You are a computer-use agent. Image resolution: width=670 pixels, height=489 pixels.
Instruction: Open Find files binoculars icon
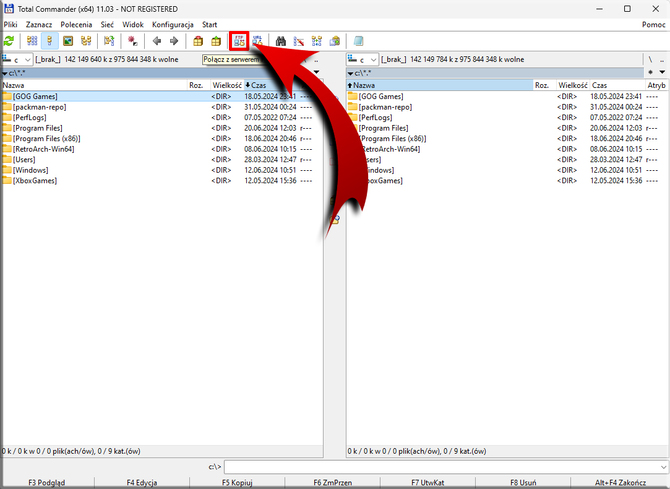(x=281, y=41)
